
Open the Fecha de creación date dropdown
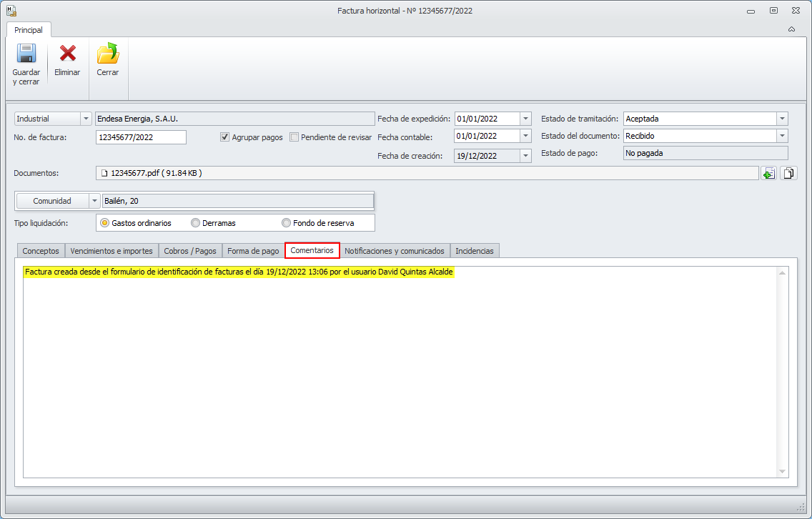525,155
